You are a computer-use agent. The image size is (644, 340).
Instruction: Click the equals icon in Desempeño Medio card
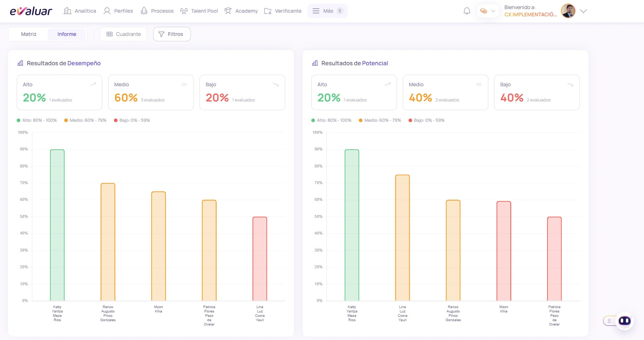[184, 84]
